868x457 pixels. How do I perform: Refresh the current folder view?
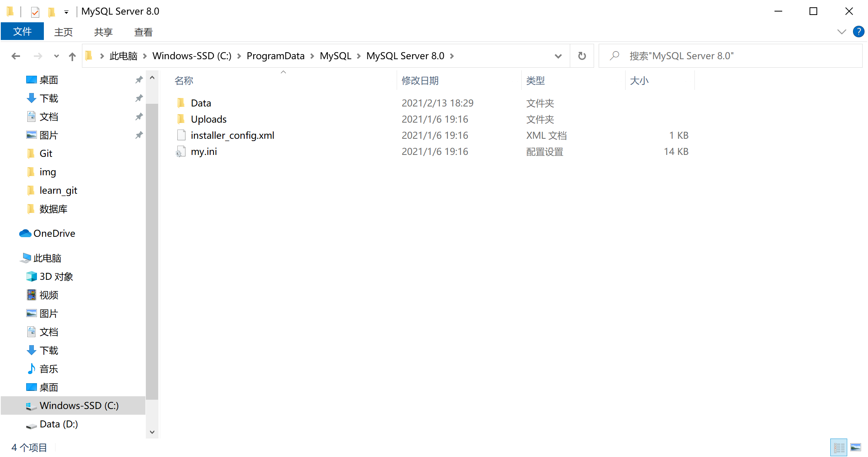(x=582, y=56)
